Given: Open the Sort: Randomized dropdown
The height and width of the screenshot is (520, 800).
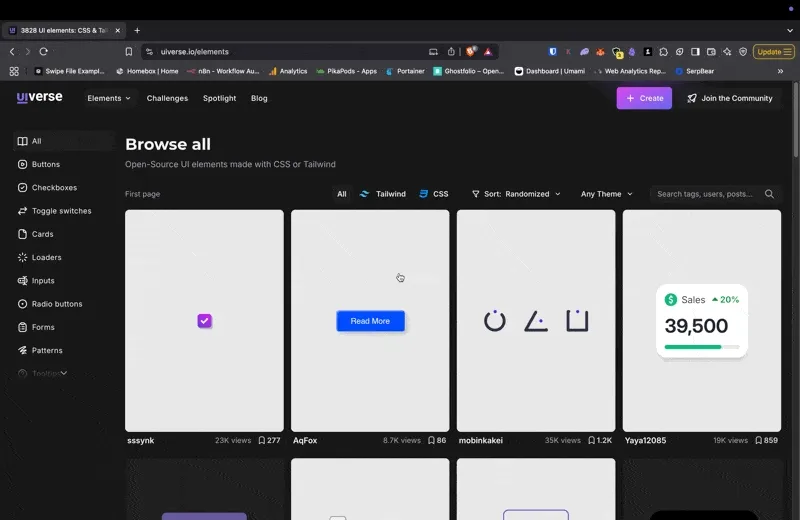Looking at the screenshot, I should click(516, 194).
